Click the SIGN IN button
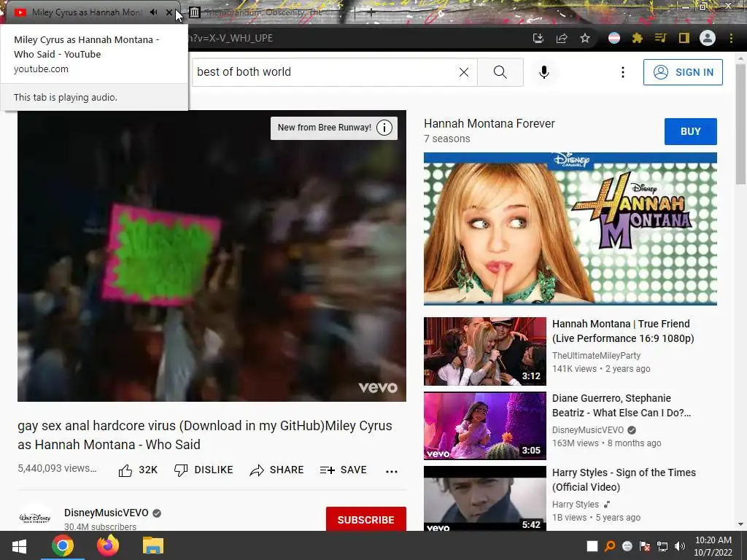 [x=683, y=72]
